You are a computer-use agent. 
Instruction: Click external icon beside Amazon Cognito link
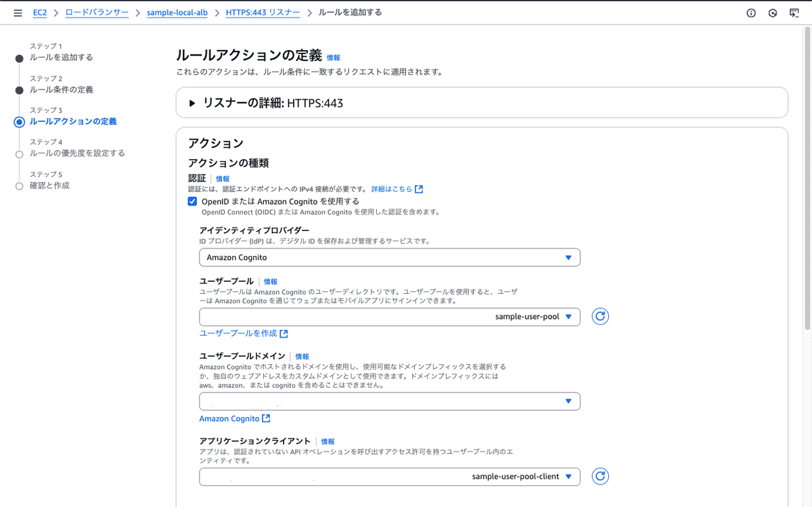[x=266, y=419]
